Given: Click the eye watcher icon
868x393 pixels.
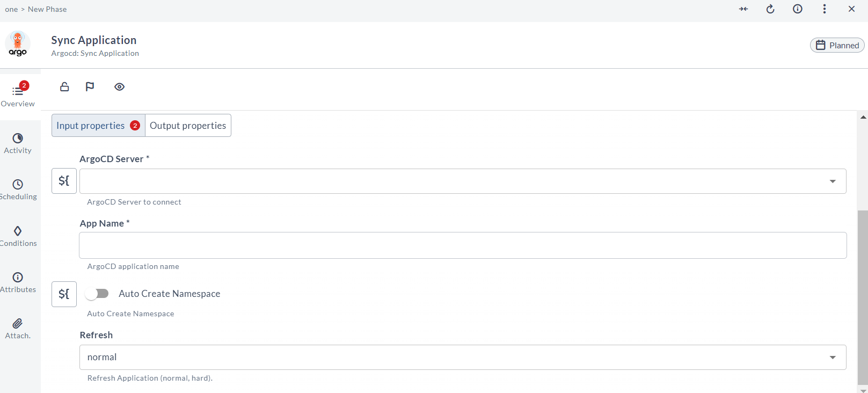Looking at the screenshot, I should click(x=119, y=87).
